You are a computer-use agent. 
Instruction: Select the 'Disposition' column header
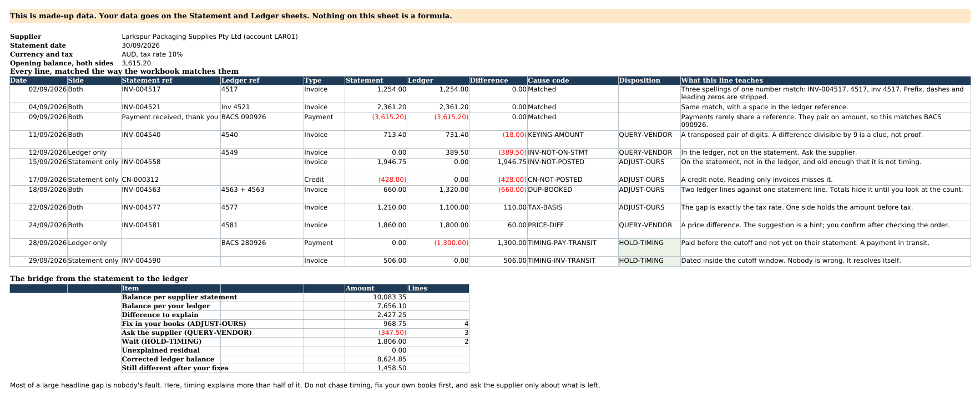click(x=649, y=80)
